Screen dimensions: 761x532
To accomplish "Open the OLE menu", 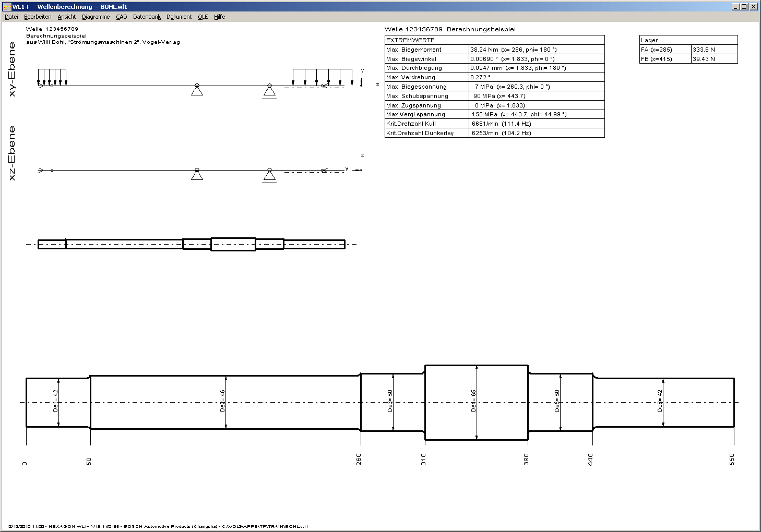I will [x=203, y=17].
